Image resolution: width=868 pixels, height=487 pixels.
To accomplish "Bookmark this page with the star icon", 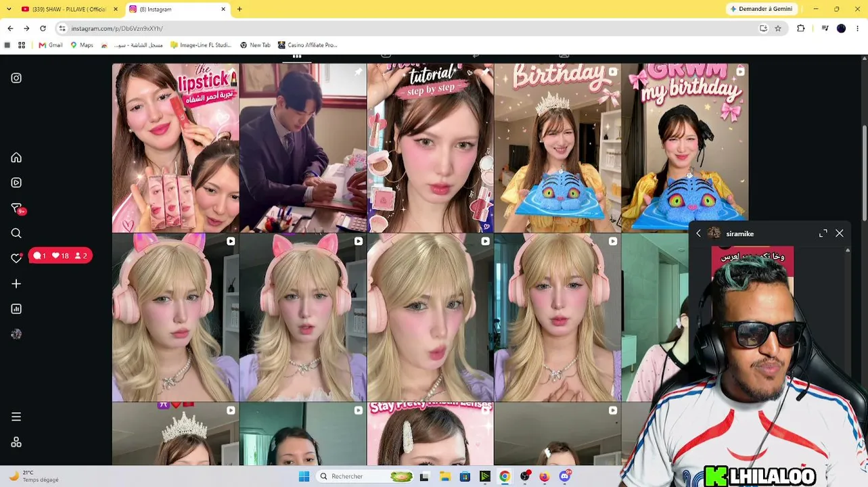I will coord(778,28).
